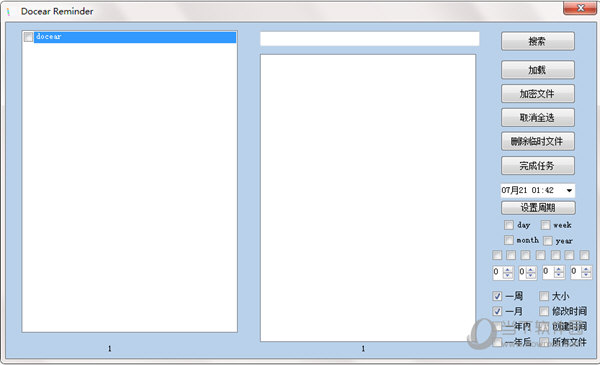600x365 pixels.
Task: Click the 加密文件 encrypt file button
Action: coord(538,94)
